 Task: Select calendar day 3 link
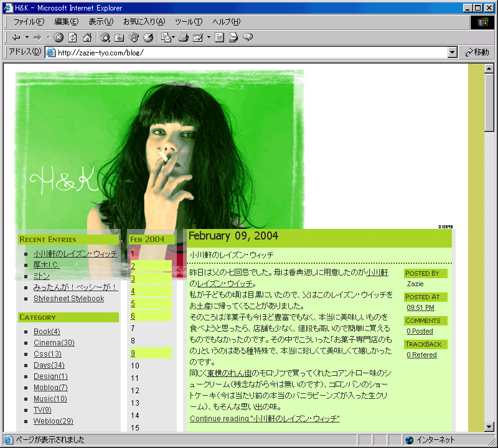(133, 279)
